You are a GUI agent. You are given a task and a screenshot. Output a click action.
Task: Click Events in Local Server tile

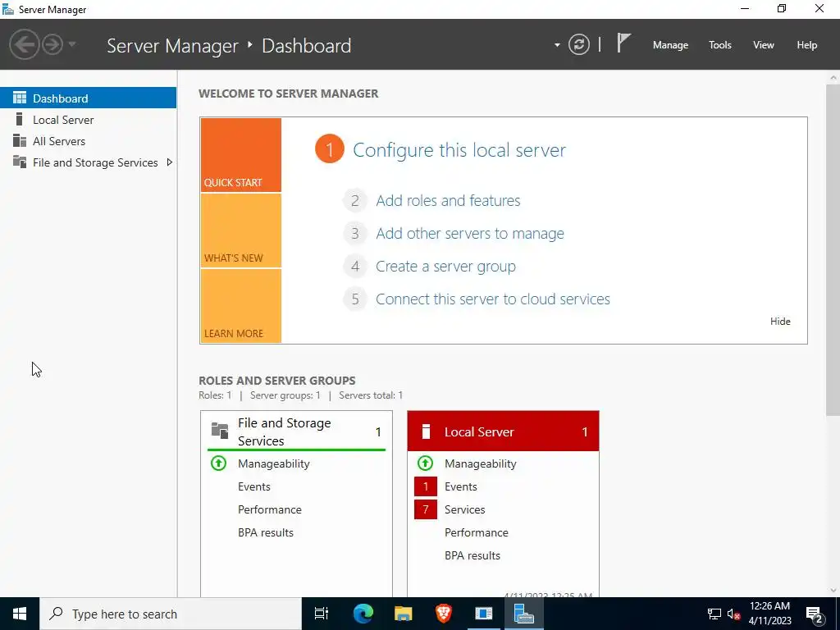461,486
